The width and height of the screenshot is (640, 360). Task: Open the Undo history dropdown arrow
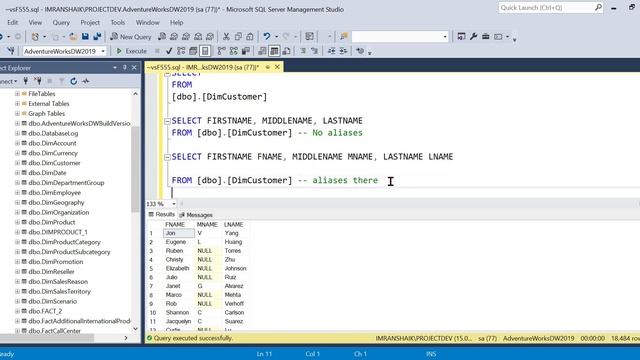pyautogui.click(x=276, y=37)
